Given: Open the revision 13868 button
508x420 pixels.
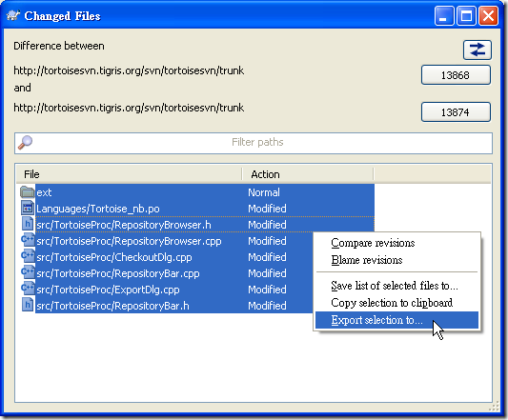Looking at the screenshot, I should click(x=456, y=75).
